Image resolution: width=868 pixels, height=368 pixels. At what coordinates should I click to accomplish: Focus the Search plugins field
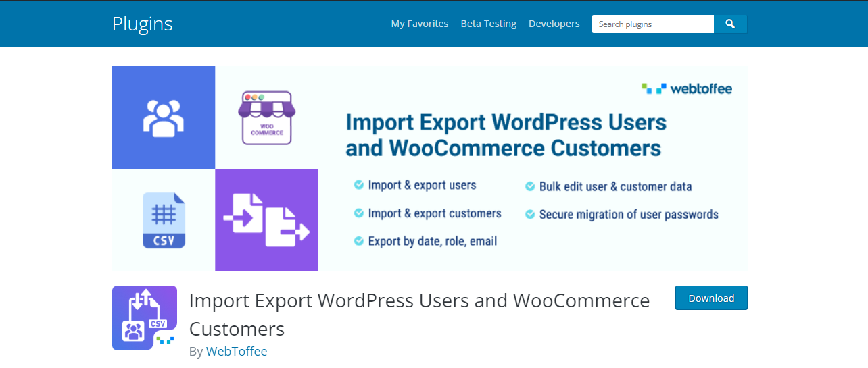653,24
